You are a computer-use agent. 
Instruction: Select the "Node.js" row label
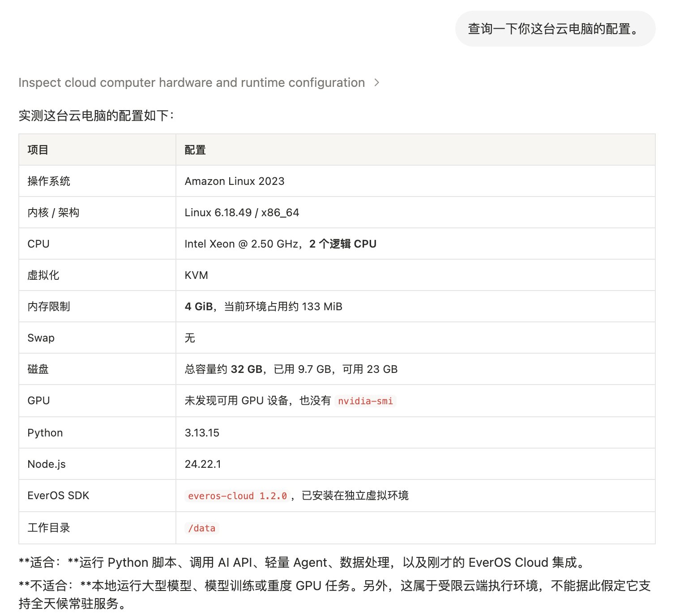tap(47, 464)
